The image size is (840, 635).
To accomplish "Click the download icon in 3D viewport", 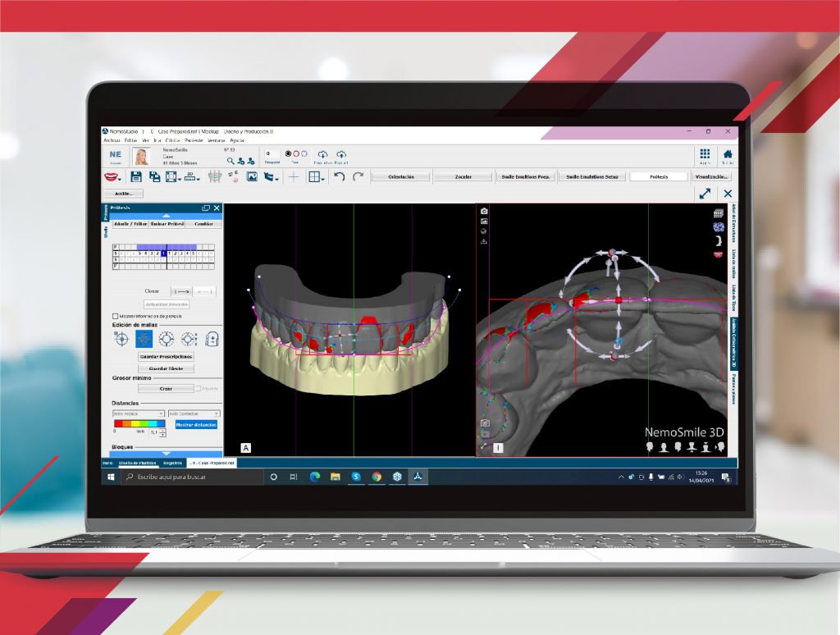I will point(484,242).
